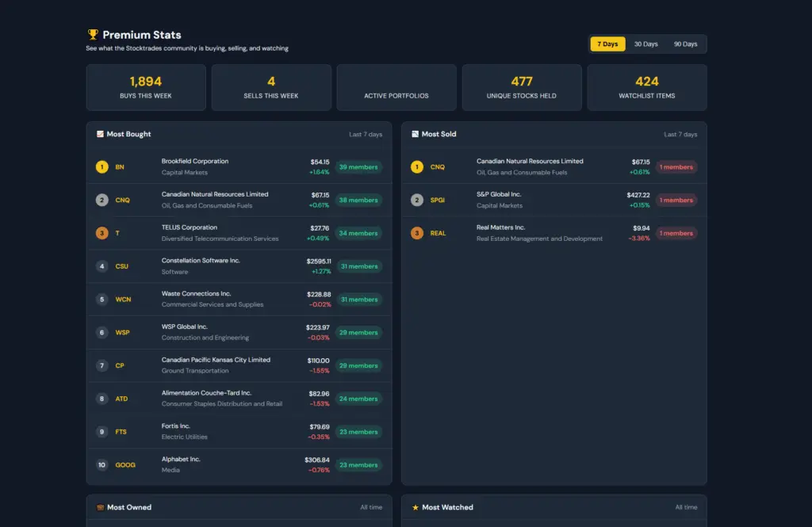Click the rank 1 badge beside CNQ in Most Sold
The image size is (812, 527).
pos(417,166)
